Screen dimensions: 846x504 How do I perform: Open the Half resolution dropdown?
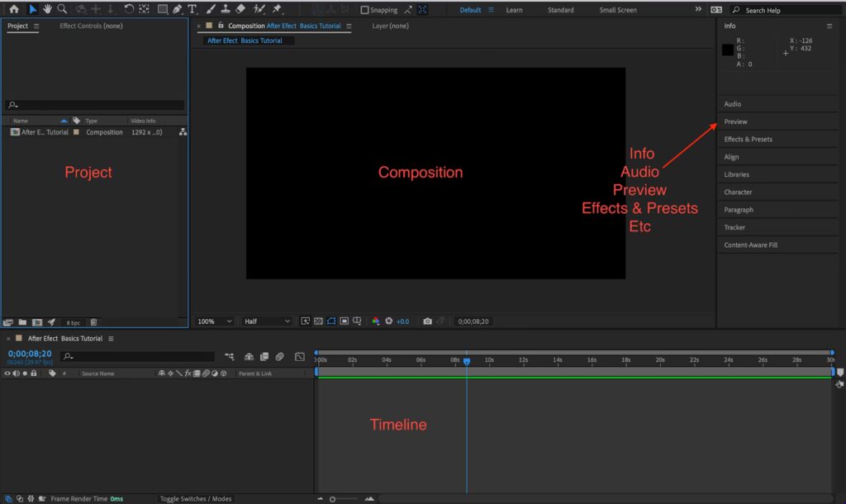coord(267,321)
